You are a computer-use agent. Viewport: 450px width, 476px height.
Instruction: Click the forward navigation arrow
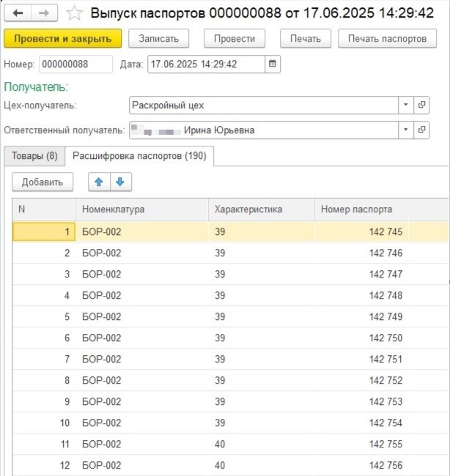pos(44,12)
